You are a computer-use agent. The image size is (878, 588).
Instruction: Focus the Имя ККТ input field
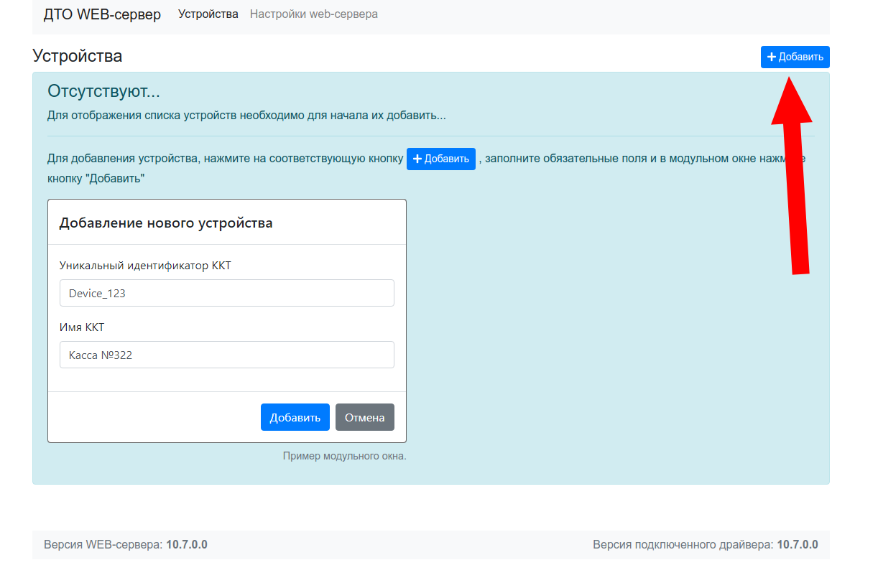(x=227, y=355)
